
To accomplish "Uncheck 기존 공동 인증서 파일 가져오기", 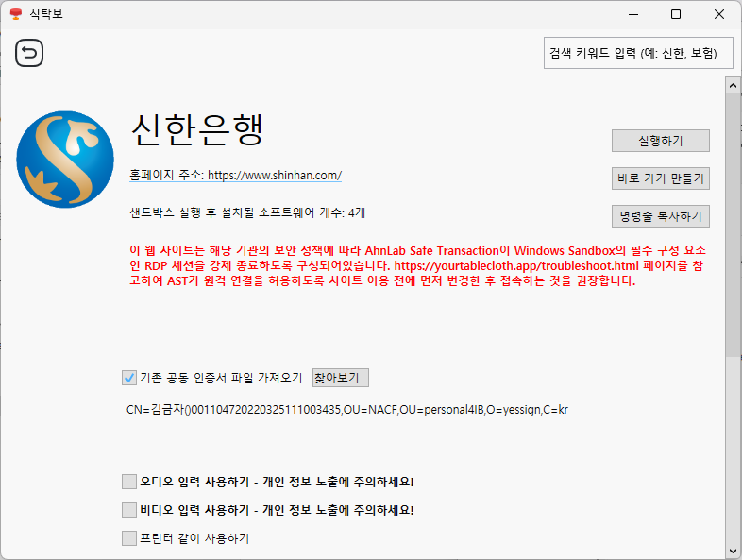I will point(129,378).
